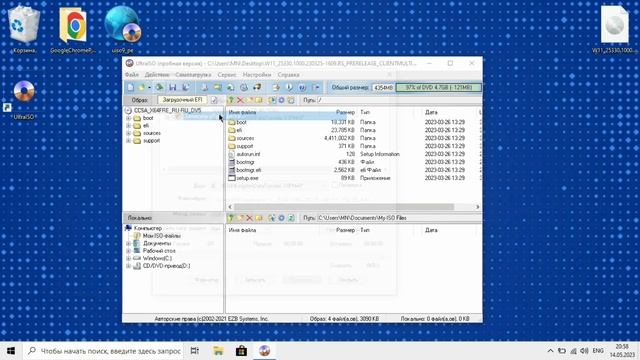This screenshot has height=360, width=640.
Task: Click the New Folder icon in image toolbar
Action: point(250,100)
